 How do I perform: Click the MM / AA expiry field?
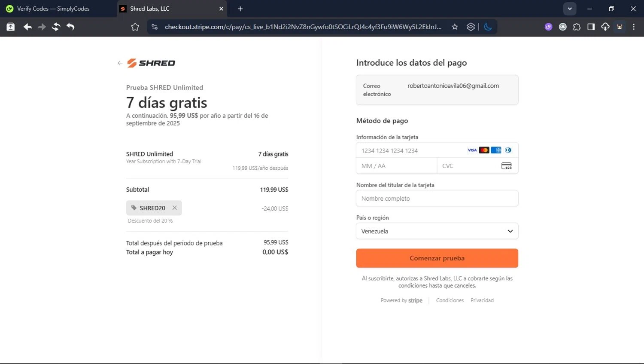(396, 166)
